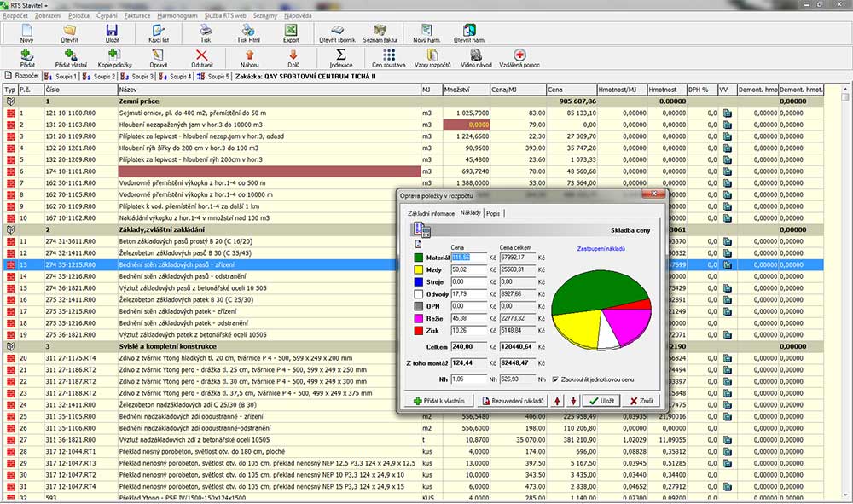This screenshot has height=504, width=853.
Task: Move item up with Nahoru arrow
Action: coord(250,55)
